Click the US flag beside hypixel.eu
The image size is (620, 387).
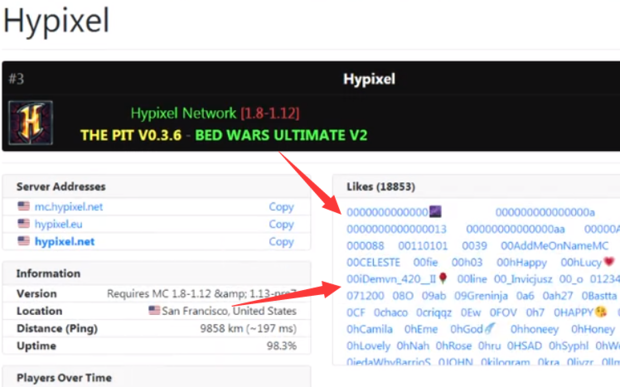23,223
